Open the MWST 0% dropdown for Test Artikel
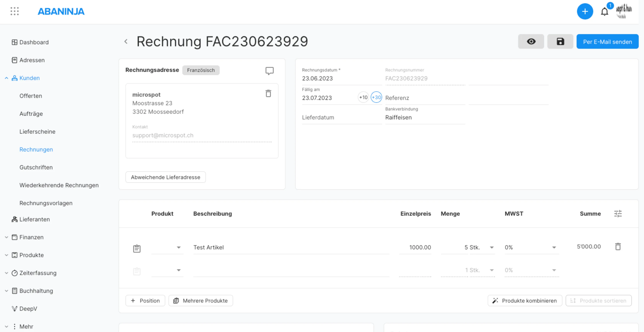The image size is (644, 332). tap(532, 248)
